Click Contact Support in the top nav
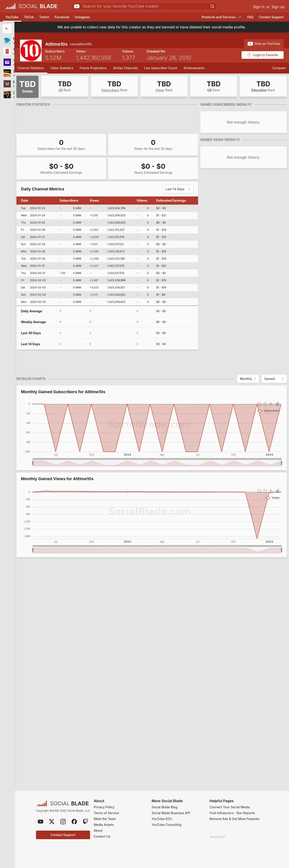Image resolution: width=289 pixels, height=868 pixels. [x=271, y=17]
